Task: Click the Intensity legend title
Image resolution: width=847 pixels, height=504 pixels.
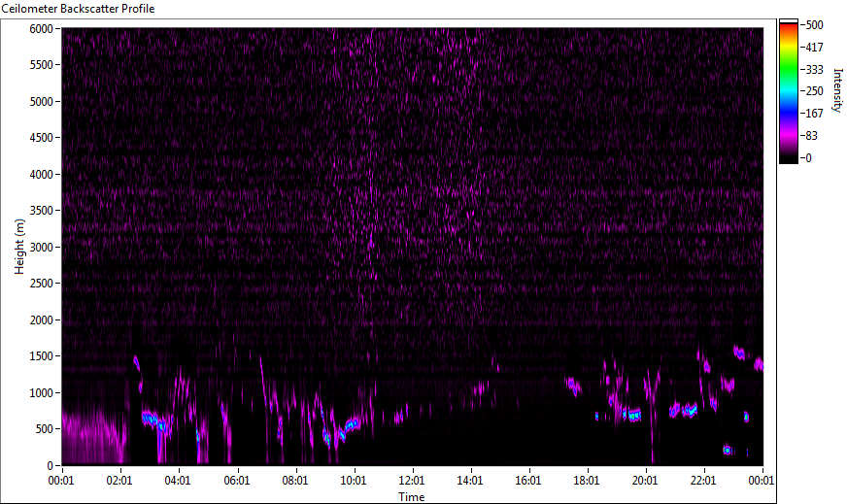Action: [x=837, y=90]
